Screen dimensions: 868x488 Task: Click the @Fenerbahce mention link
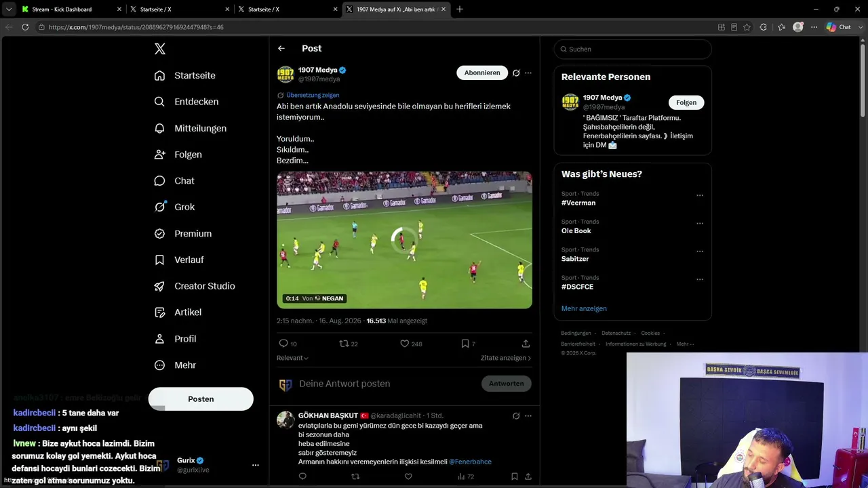pyautogui.click(x=470, y=462)
